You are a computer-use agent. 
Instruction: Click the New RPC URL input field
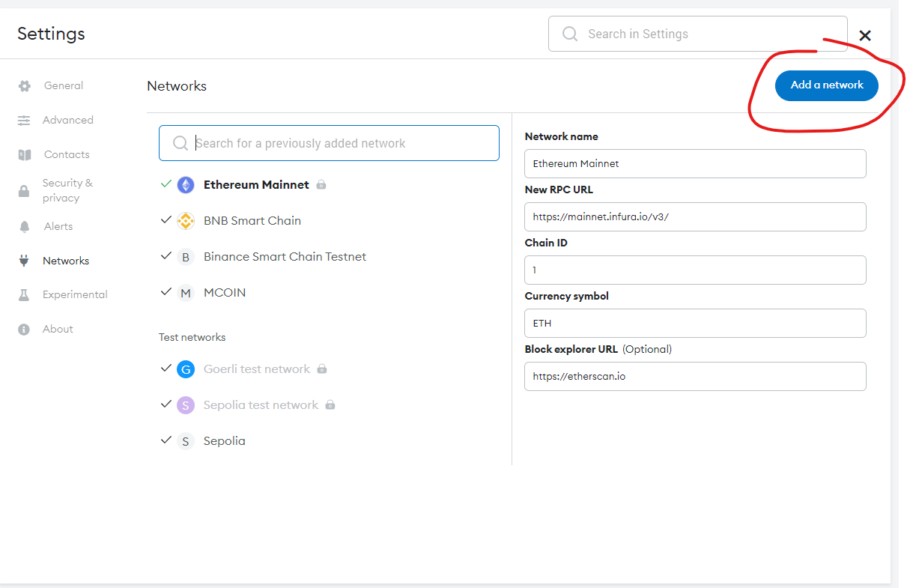click(695, 216)
